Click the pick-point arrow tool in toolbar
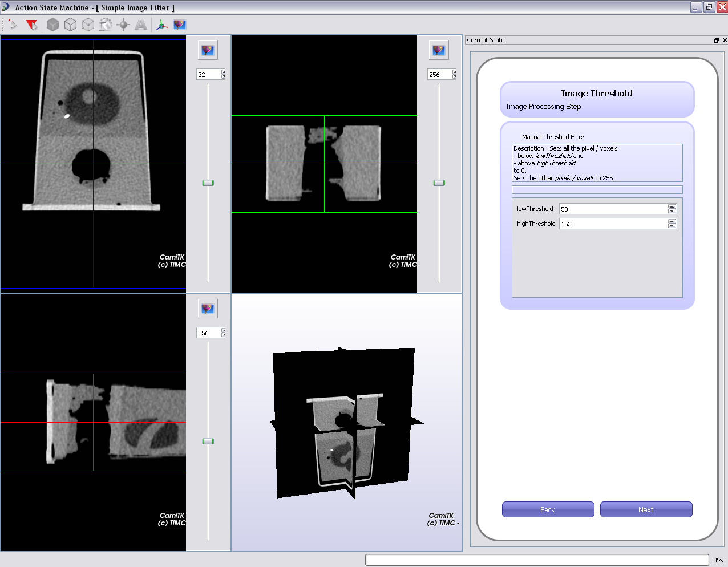 click(x=13, y=25)
